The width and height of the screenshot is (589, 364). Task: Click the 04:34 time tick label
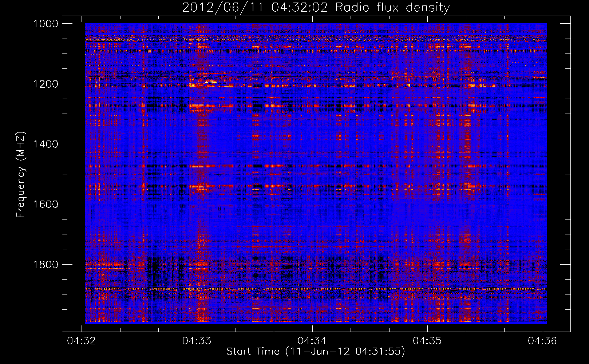(x=312, y=341)
